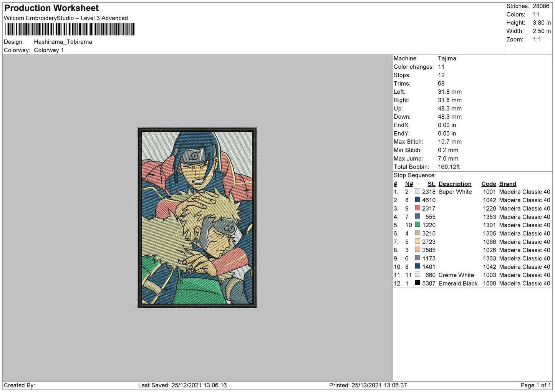
Task: Click the stitch count 5307
Action: [x=429, y=283]
